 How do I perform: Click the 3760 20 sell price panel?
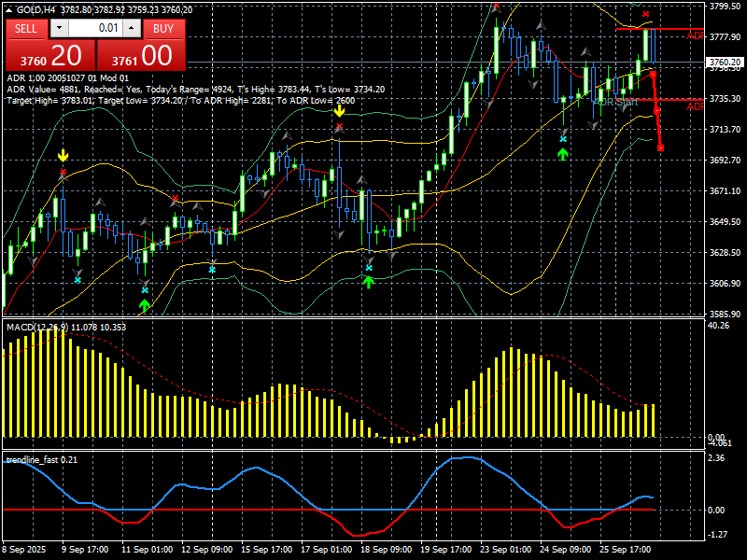(50, 55)
